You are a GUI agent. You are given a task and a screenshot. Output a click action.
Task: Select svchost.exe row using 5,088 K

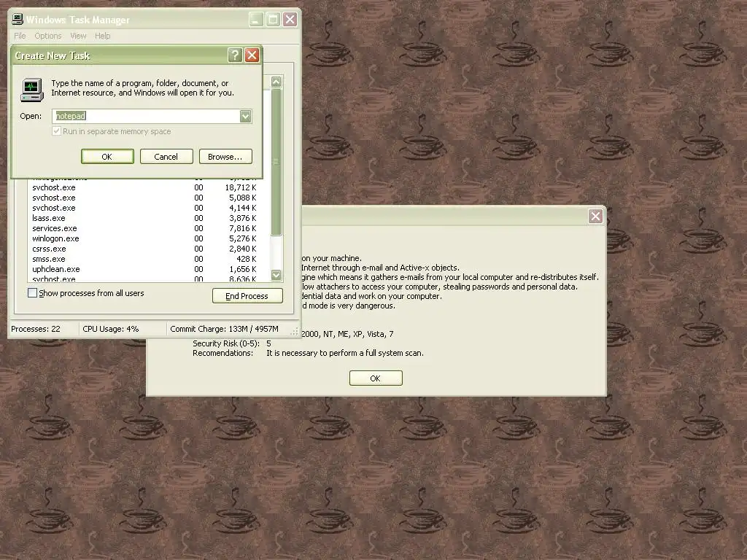click(x=149, y=198)
